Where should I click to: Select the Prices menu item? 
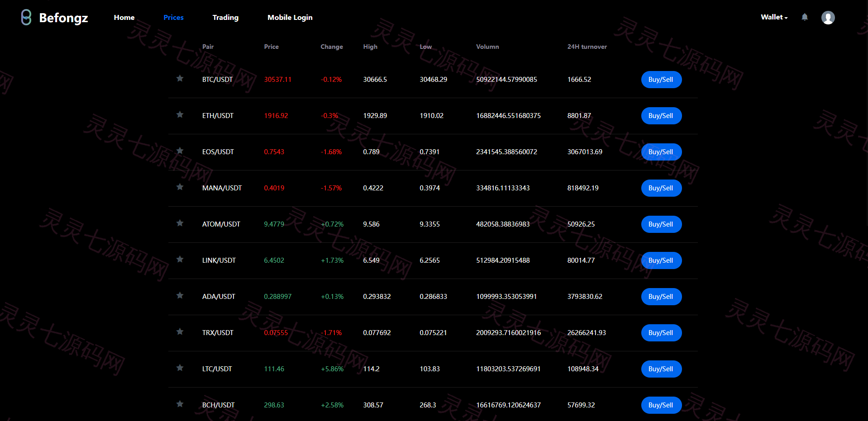(x=173, y=18)
